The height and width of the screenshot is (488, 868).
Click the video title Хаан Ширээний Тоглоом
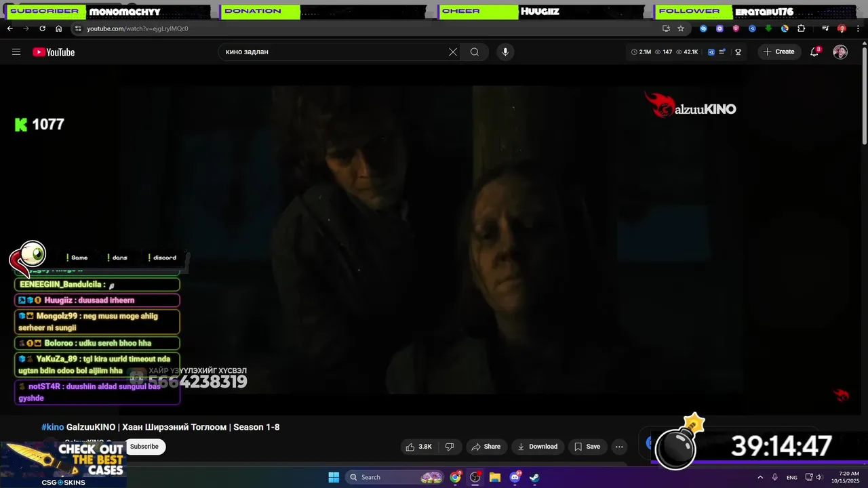coord(173,427)
